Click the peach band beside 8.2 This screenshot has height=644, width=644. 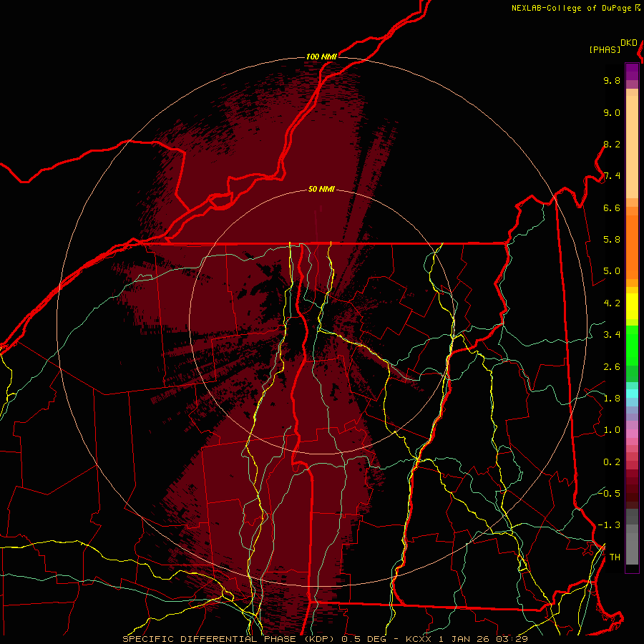click(x=632, y=147)
